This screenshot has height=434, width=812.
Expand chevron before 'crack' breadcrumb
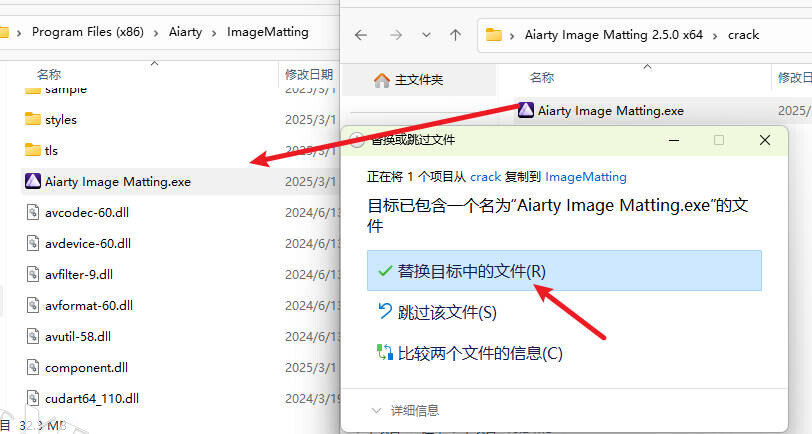[715, 36]
